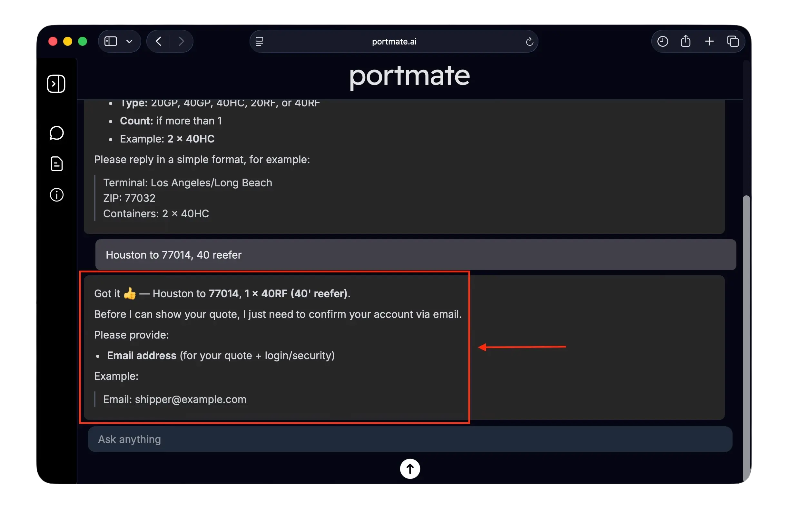Select the message 'Houston to 77014, 40 reefer'
788x532 pixels.
415,255
